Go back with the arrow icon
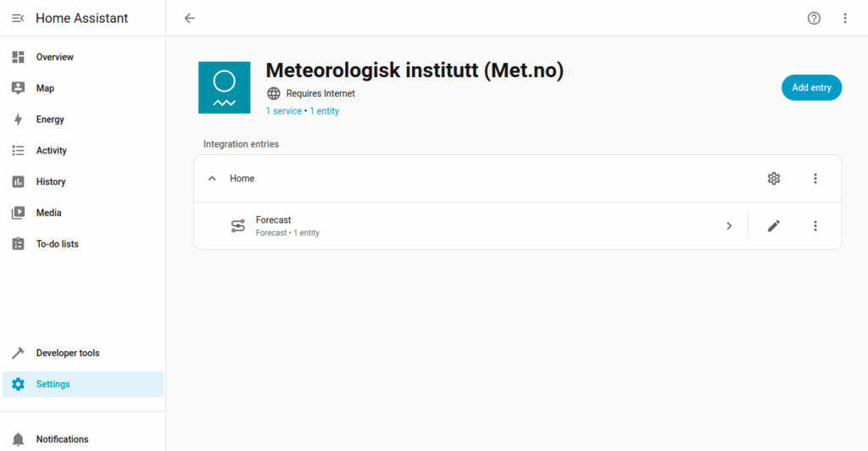868x451 pixels. coord(189,18)
